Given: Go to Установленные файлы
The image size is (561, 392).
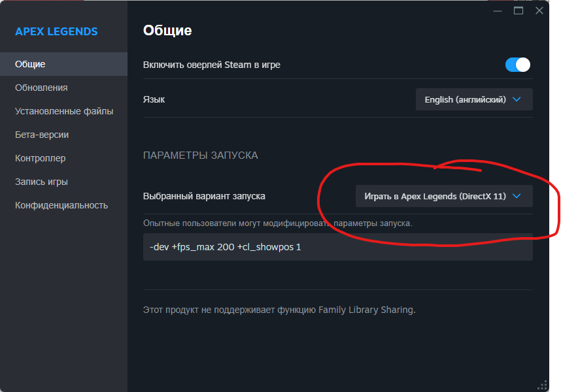Looking at the screenshot, I should (x=64, y=111).
